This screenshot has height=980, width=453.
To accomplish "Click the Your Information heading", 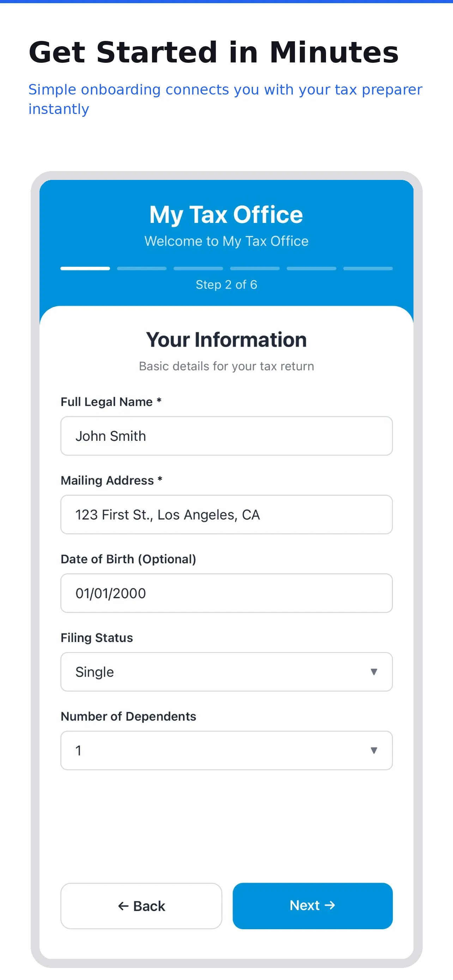I will pyautogui.click(x=226, y=339).
